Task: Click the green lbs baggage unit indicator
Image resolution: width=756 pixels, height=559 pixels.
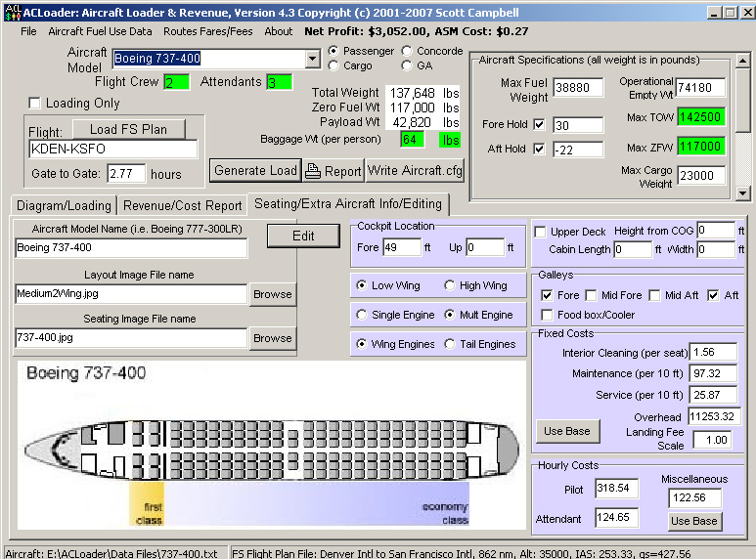Action: tap(449, 140)
